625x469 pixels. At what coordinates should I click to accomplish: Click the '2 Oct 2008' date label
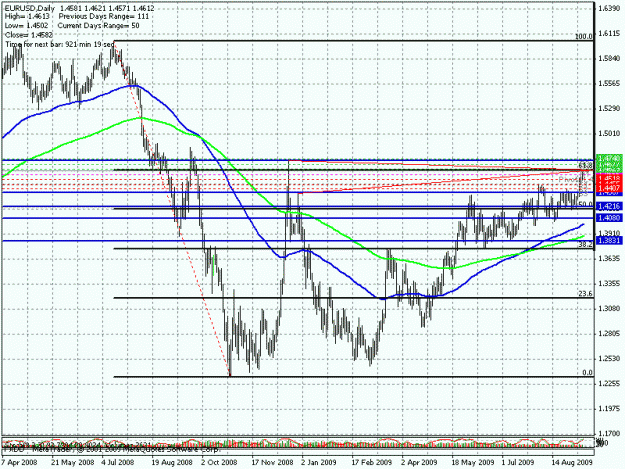[219, 463]
